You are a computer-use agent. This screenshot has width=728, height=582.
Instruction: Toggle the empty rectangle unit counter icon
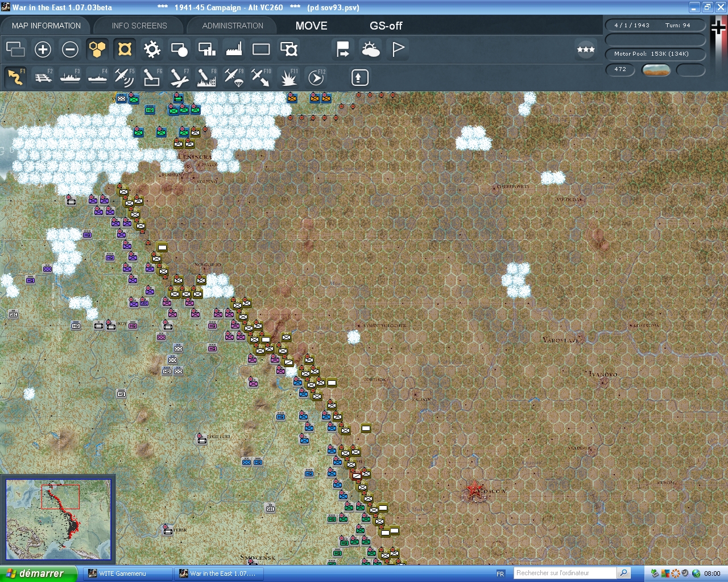click(261, 49)
